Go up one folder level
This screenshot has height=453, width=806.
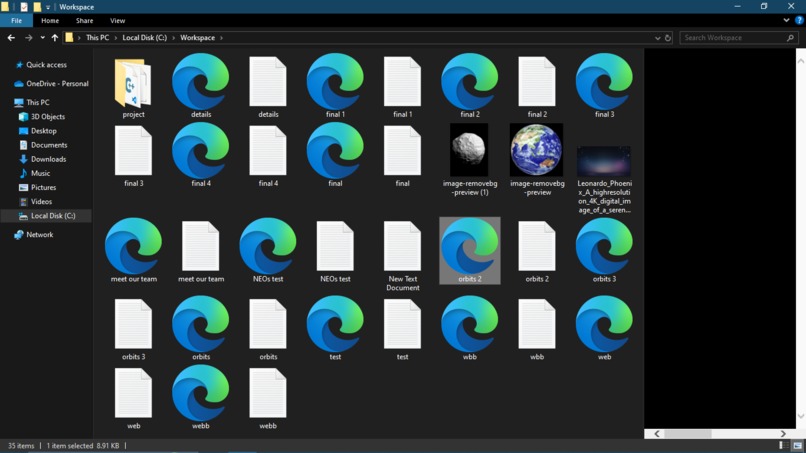click(54, 38)
